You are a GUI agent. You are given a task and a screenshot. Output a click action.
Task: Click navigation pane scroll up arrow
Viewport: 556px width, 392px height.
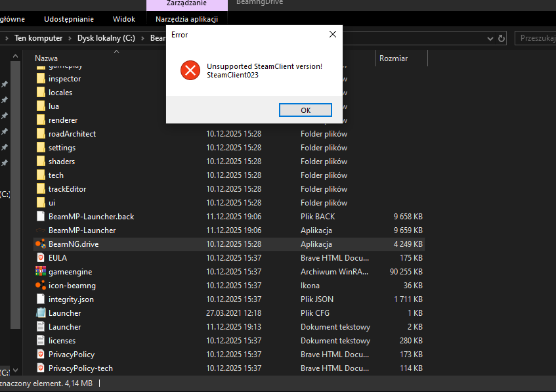click(x=15, y=56)
